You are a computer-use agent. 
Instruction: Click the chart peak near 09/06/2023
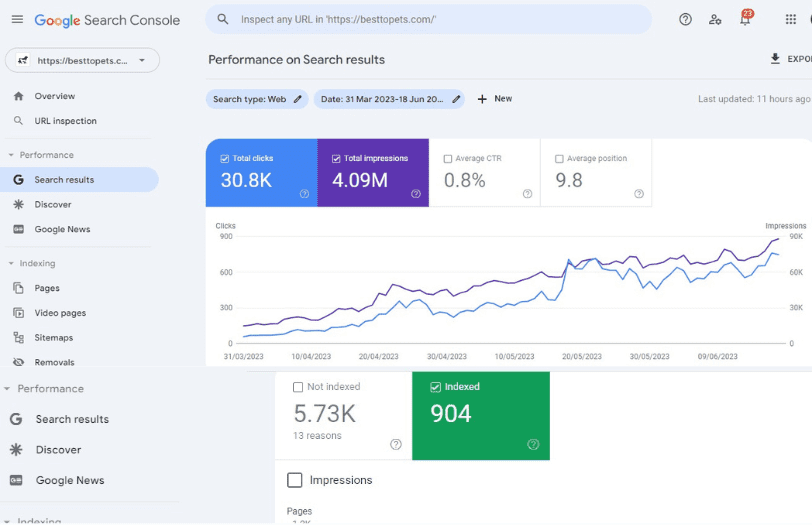724,249
